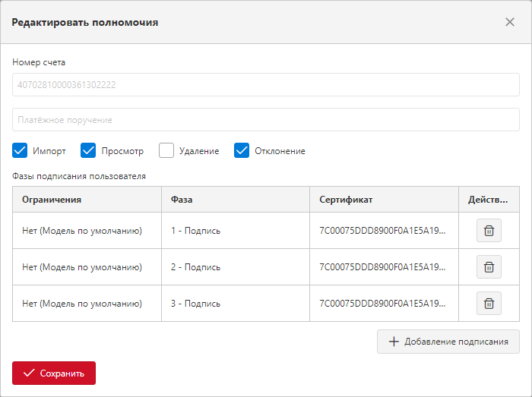Uncheck the Просмотр checkbox
532x397 pixels.
[x=88, y=150]
